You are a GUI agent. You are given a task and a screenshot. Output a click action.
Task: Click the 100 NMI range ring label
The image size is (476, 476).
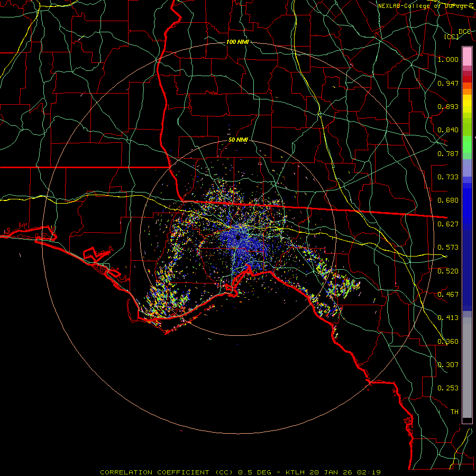[x=237, y=42]
